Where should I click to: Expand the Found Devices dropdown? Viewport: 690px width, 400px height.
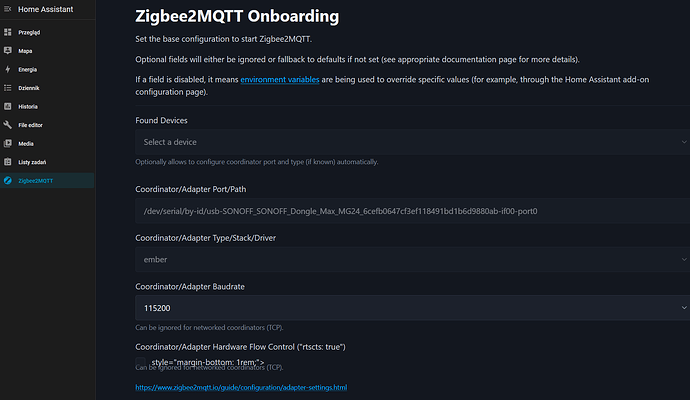pyautogui.click(x=412, y=142)
